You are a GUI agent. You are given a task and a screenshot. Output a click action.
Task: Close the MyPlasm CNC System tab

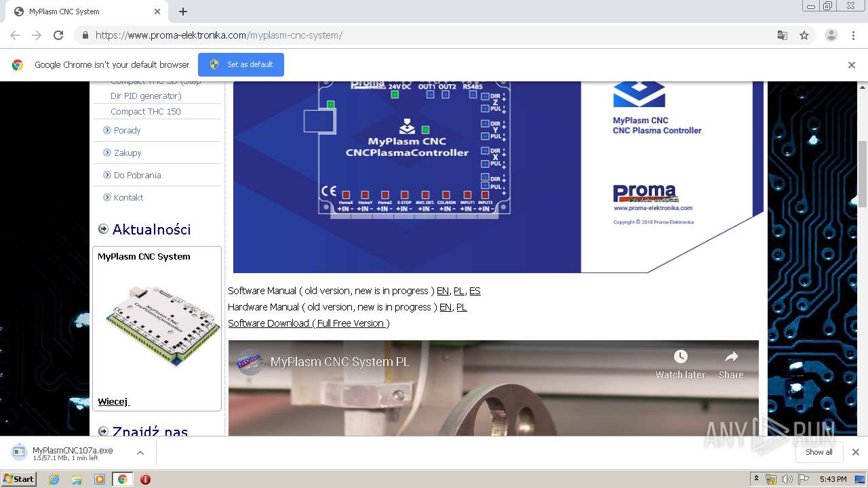click(157, 12)
